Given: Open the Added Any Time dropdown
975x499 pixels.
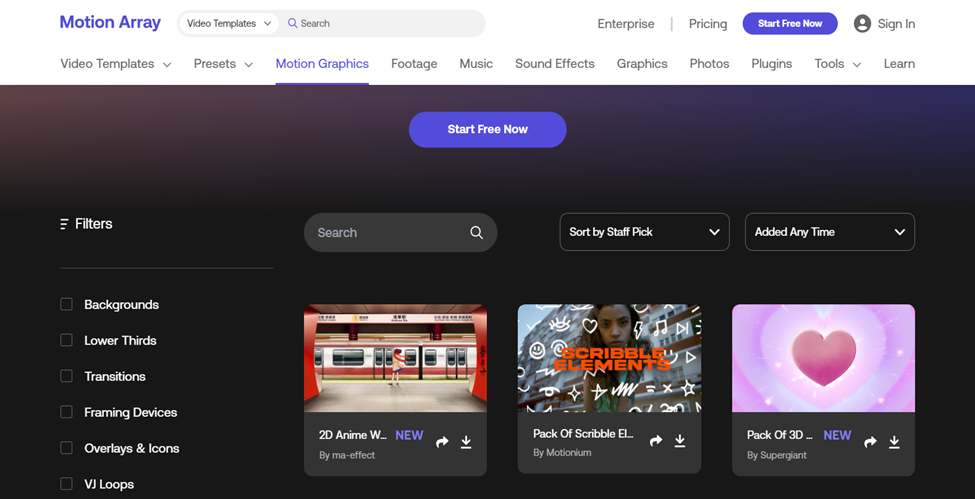Looking at the screenshot, I should tap(829, 232).
